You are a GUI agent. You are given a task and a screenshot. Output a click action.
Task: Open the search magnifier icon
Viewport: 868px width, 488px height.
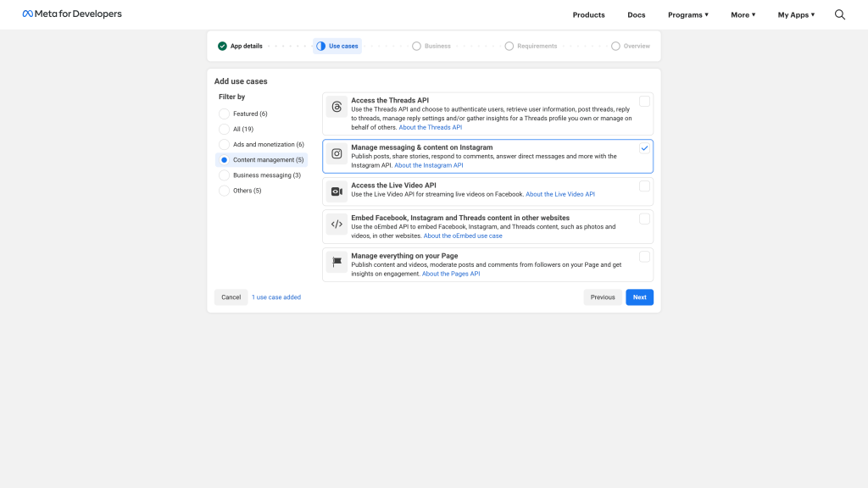tap(840, 14)
